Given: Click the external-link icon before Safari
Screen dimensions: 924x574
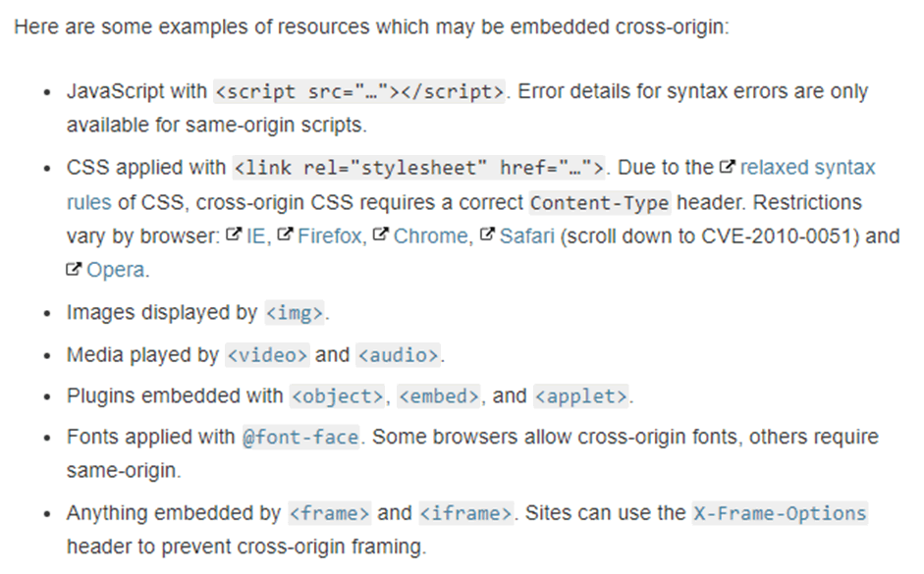Looking at the screenshot, I should pos(487,235).
